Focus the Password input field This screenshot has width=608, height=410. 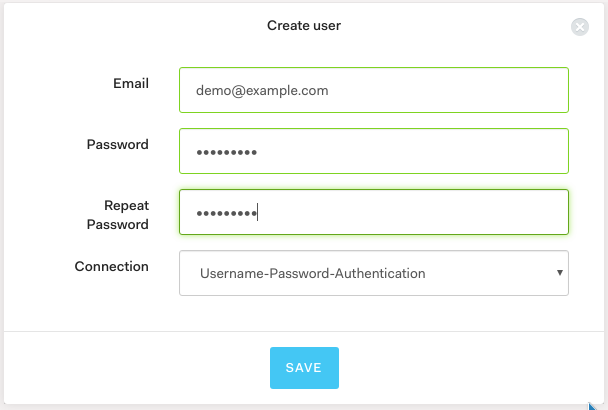(x=374, y=151)
